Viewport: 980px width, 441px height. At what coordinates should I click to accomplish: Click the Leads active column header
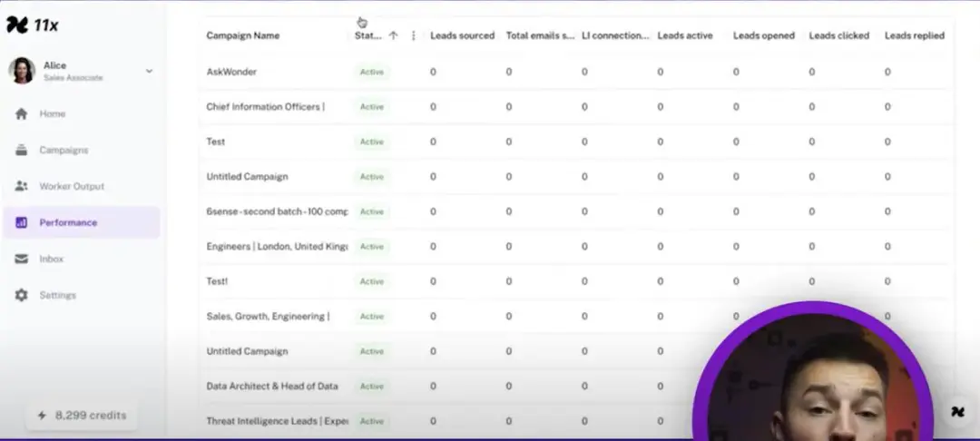pos(685,35)
